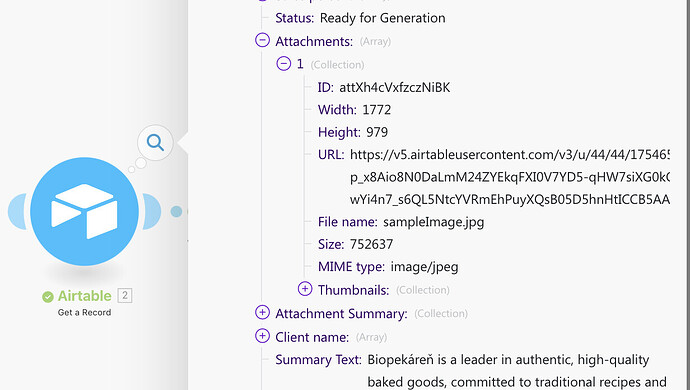Expand the Client name array
690x390 pixels.
click(x=262, y=336)
